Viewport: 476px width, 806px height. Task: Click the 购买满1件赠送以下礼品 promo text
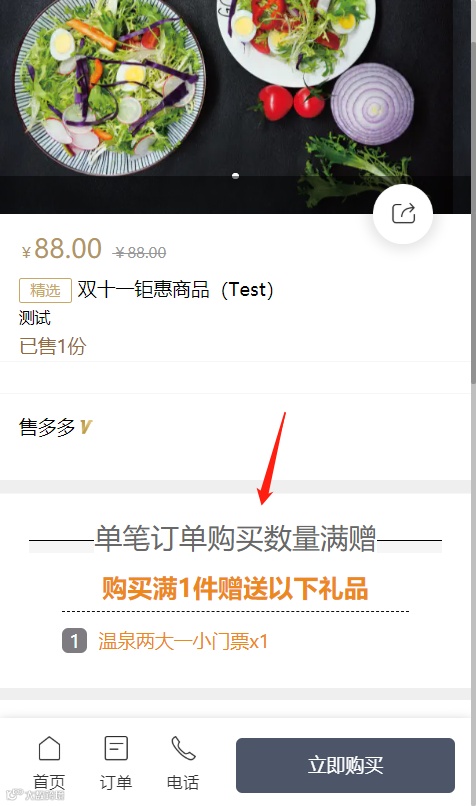click(x=235, y=589)
